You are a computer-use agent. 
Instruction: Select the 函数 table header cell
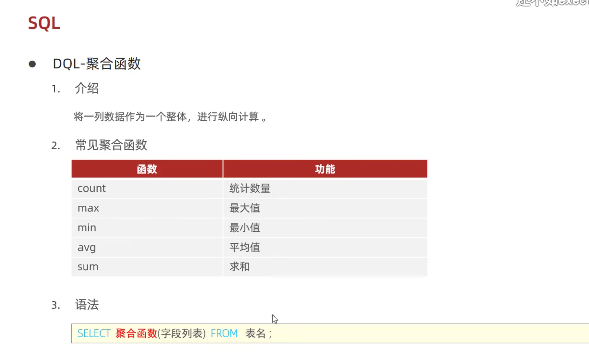tap(147, 169)
